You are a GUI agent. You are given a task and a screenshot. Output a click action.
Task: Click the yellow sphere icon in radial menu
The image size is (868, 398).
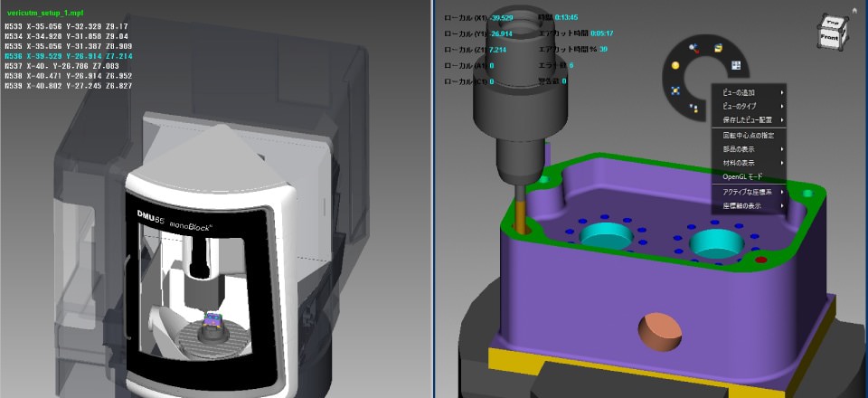tap(675, 66)
